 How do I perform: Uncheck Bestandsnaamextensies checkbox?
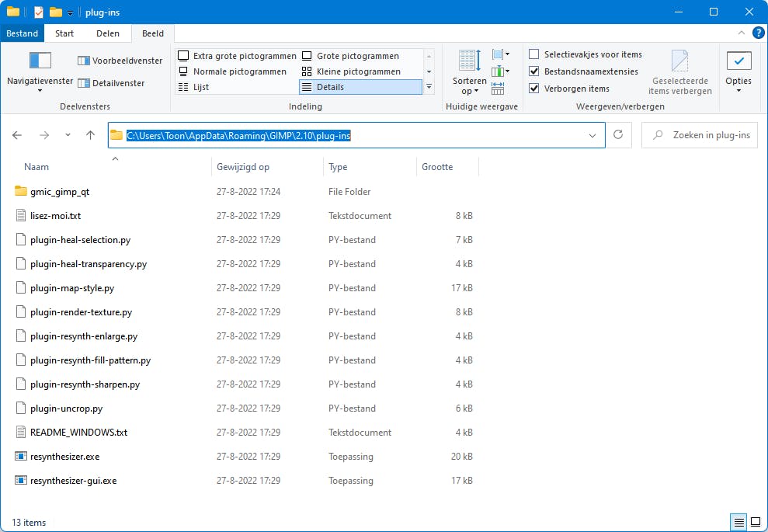coord(534,71)
